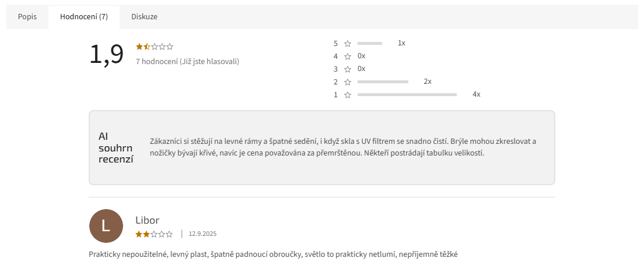Viewport: 644px width, 265px height.
Task: Click the AI summary text paragraph
Action: [x=342, y=147]
